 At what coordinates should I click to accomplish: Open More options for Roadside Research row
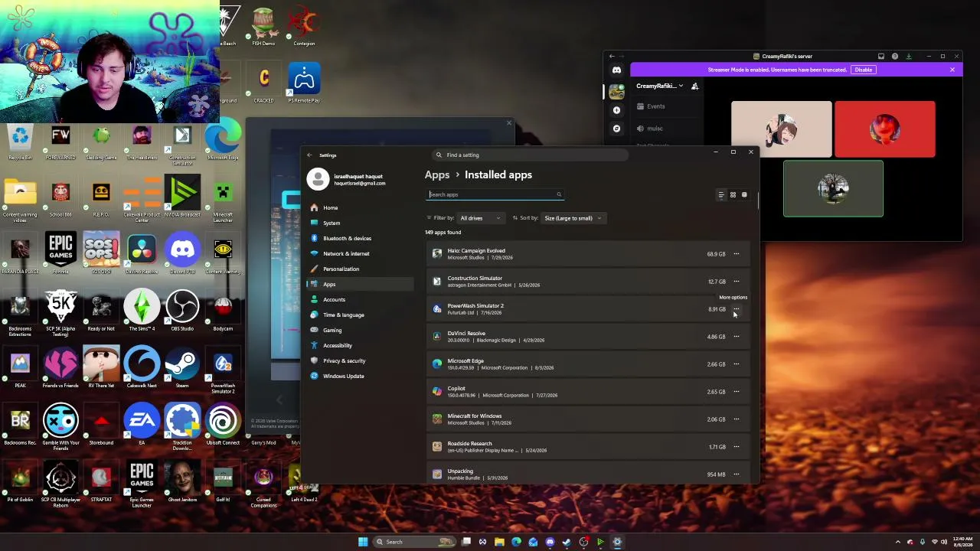737,447
